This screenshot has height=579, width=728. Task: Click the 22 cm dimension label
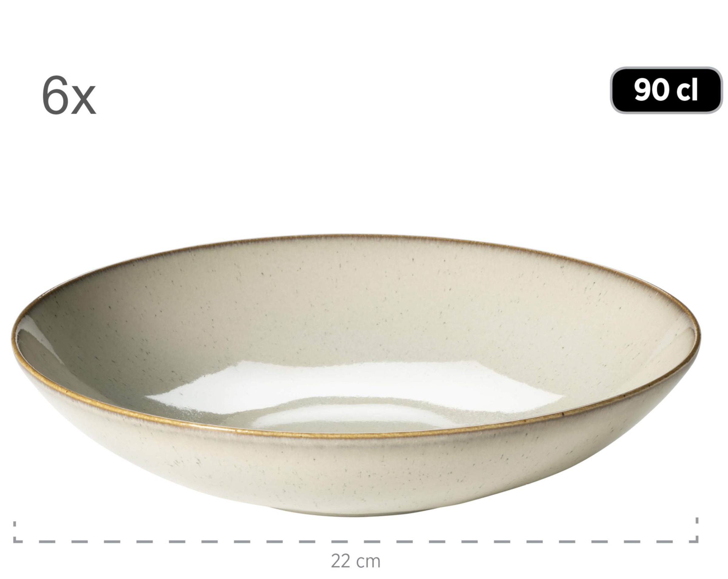click(356, 561)
